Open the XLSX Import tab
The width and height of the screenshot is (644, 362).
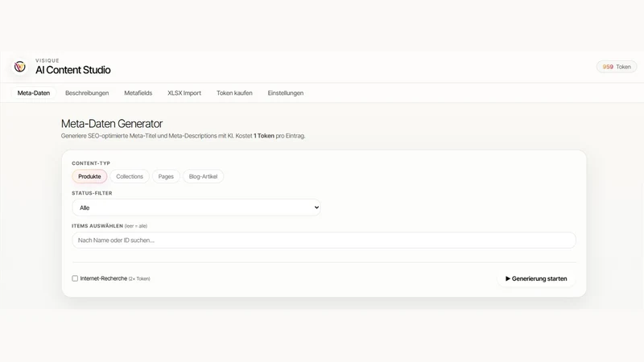[x=184, y=93]
